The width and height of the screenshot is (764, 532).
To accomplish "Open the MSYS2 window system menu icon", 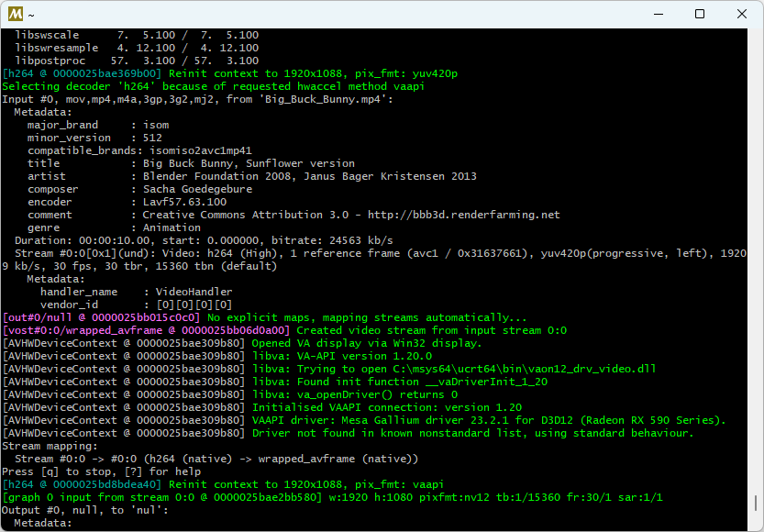I will pyautogui.click(x=14, y=14).
